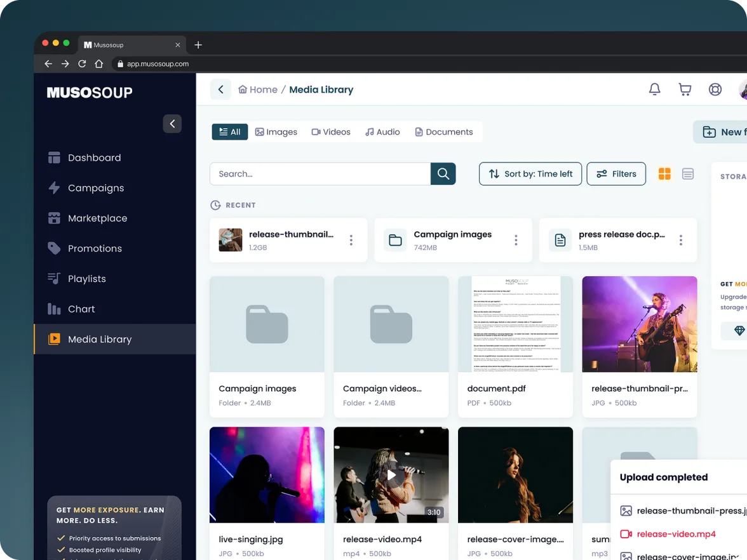The image size is (747, 560).
Task: Click the Priority access to submissions item
Action: coord(109,538)
